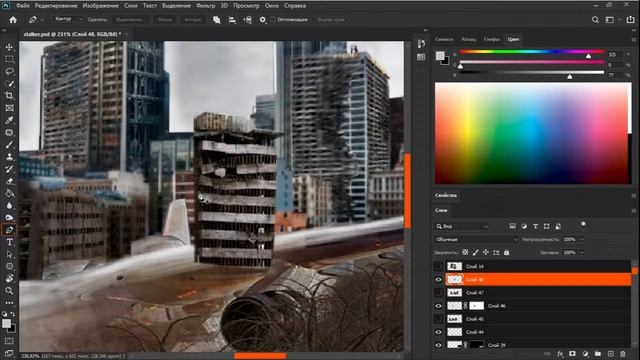The width and height of the screenshot is (640, 360).
Task: Click the share icon at top right
Action: click(631, 20)
